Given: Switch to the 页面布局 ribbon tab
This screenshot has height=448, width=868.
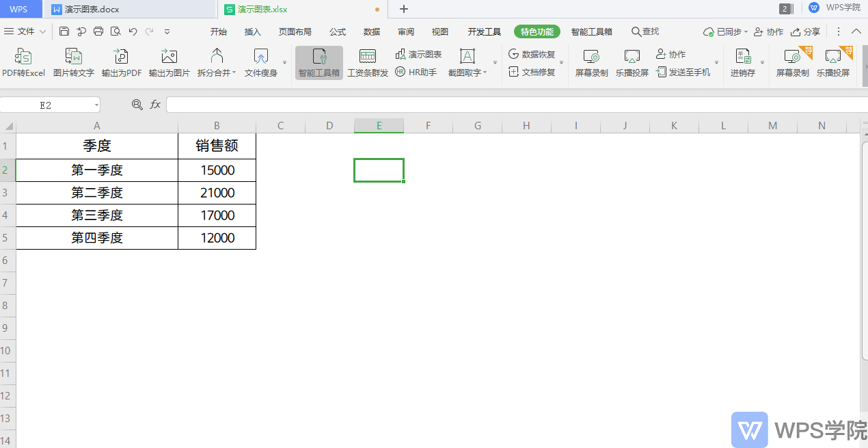Looking at the screenshot, I should tap(295, 31).
